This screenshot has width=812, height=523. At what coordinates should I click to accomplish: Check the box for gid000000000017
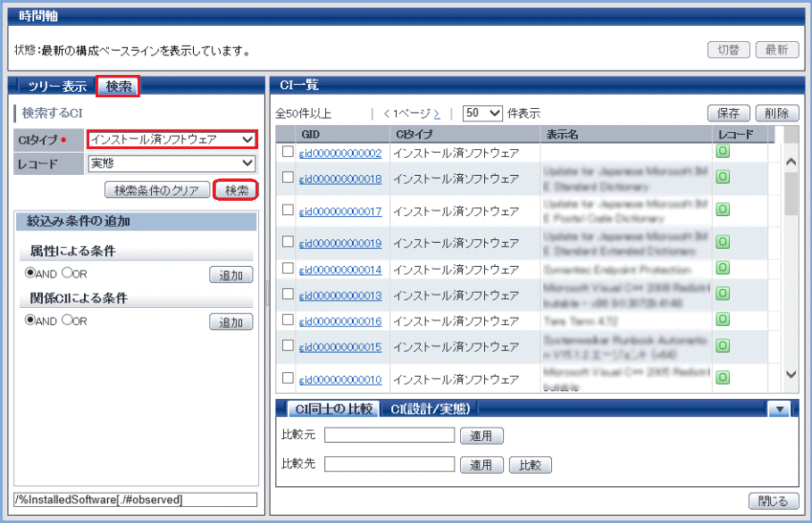tap(288, 211)
